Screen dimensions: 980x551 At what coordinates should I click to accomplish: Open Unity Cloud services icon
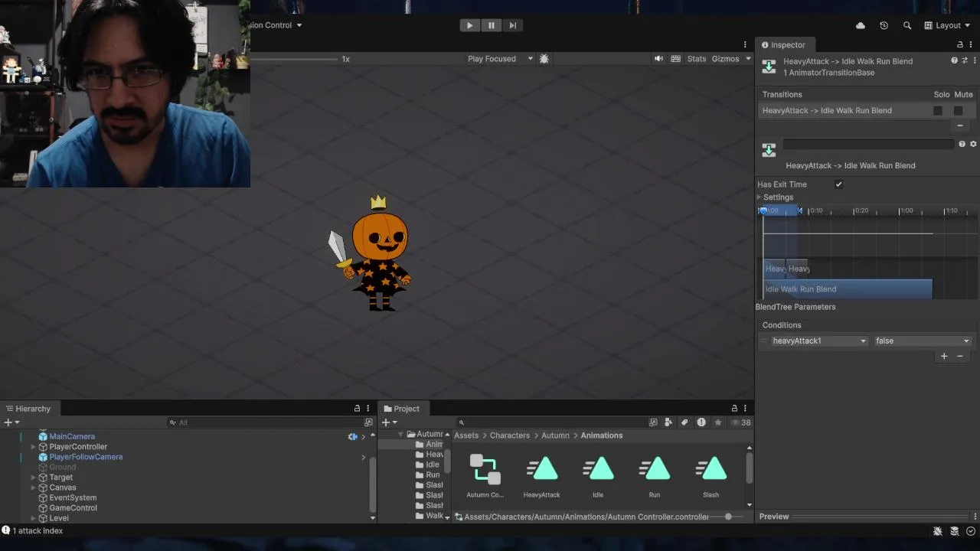click(861, 25)
